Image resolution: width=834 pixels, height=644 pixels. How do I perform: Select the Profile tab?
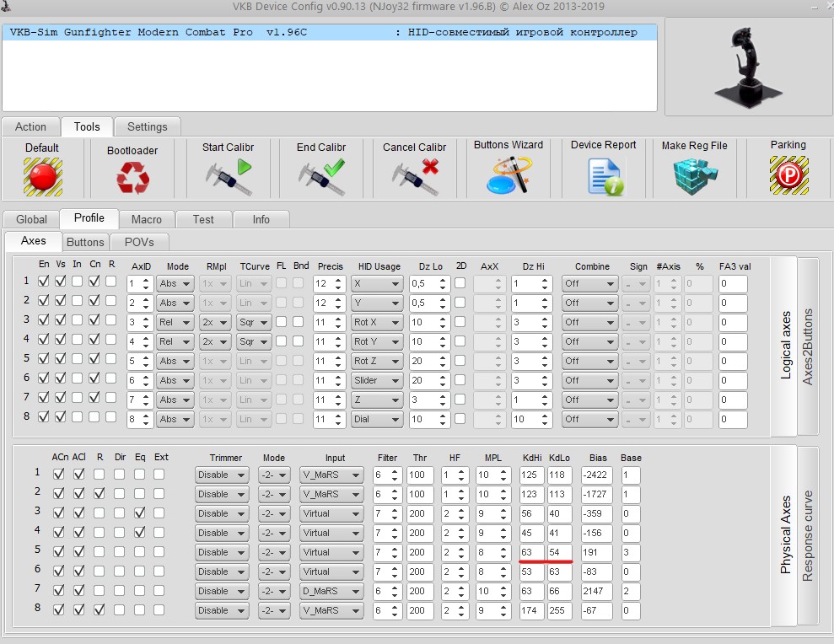89,218
